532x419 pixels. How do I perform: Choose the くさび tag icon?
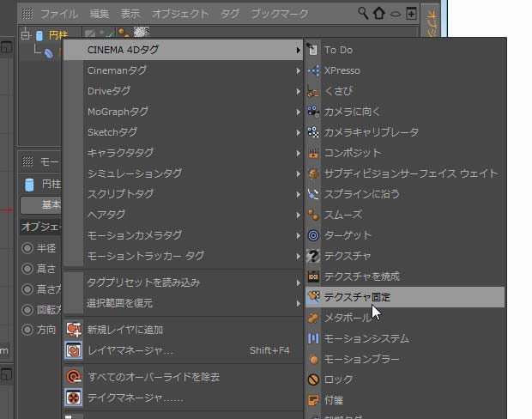(x=313, y=91)
